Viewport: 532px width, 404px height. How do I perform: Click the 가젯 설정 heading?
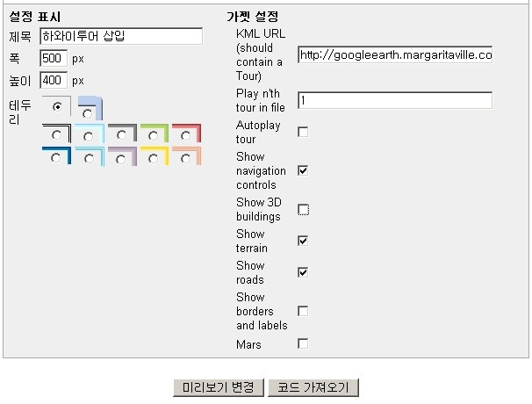click(253, 17)
